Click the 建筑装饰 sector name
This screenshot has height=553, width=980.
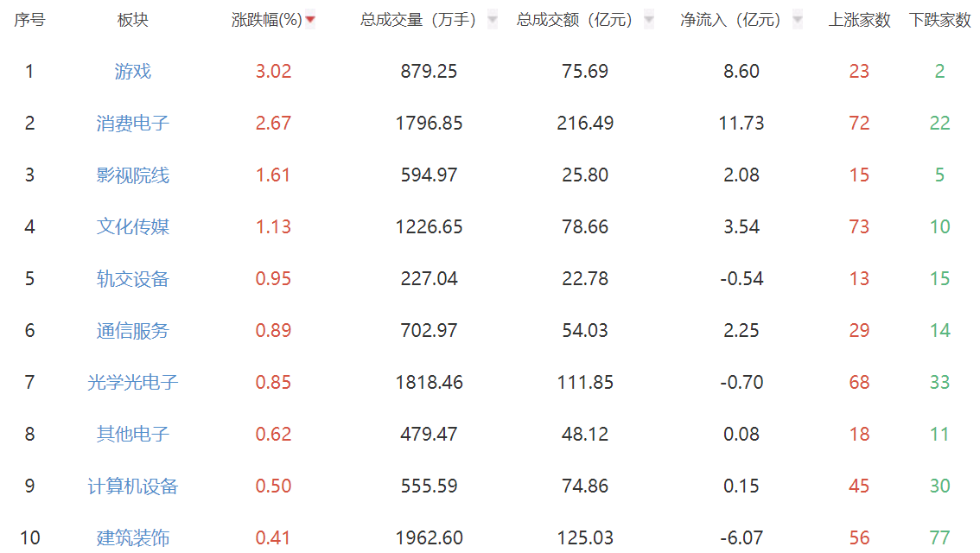tap(133, 538)
